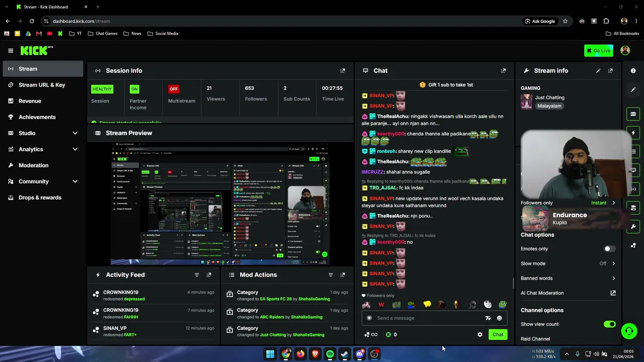Click the pencil edit icon in right rail
Viewport: 644px width, 362px height.
pyautogui.click(x=633, y=89)
